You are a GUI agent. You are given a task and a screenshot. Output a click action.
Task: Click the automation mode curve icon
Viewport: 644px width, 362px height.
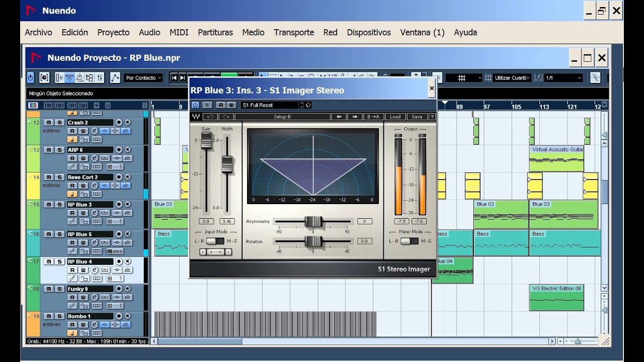pyautogui.click(x=115, y=77)
